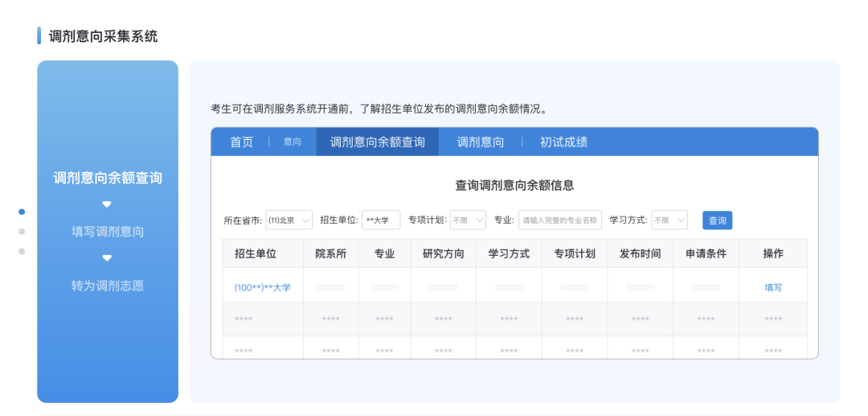This screenshot has width=868, height=416.
Task: Expand the 学习方式 dropdown
Action: click(669, 220)
